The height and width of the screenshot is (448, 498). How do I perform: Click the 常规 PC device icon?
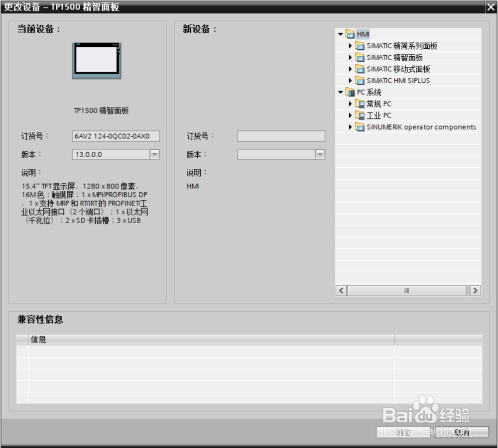pyautogui.click(x=360, y=104)
